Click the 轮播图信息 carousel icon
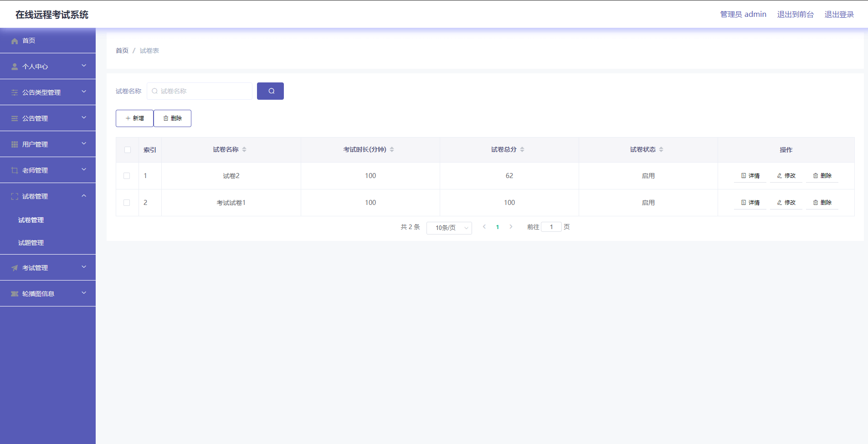The width and height of the screenshot is (868, 444). (x=15, y=293)
